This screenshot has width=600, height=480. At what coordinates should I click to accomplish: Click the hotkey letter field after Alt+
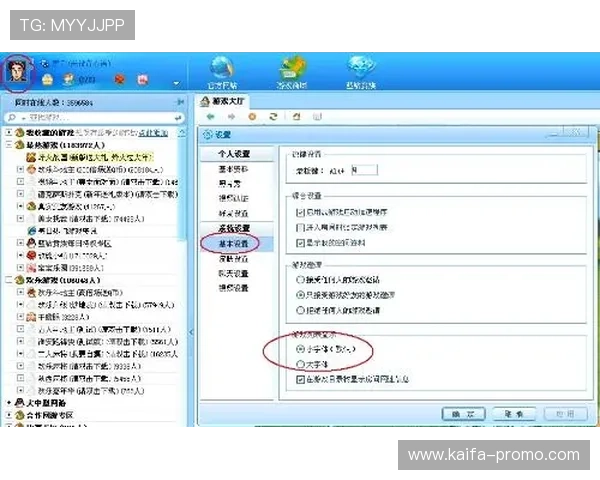364,170
